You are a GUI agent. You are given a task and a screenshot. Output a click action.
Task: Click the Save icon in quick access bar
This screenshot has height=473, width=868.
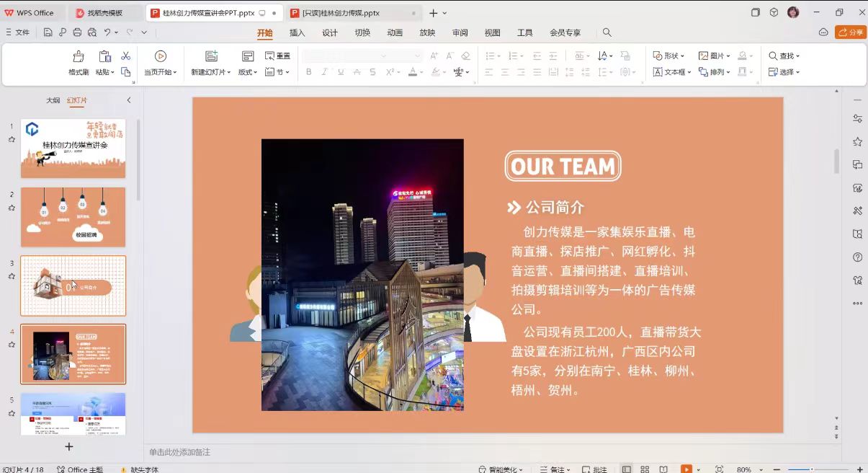(x=48, y=32)
